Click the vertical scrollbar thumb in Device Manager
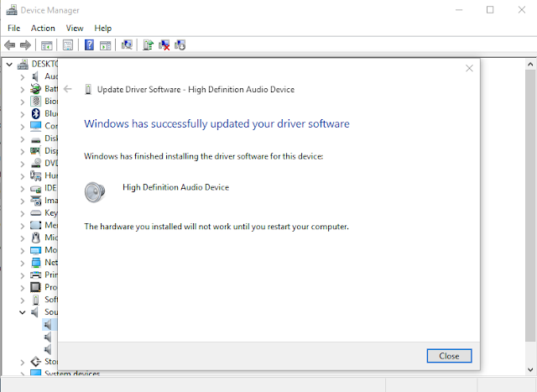Screen dimensions: 537x392 (x=530, y=206)
